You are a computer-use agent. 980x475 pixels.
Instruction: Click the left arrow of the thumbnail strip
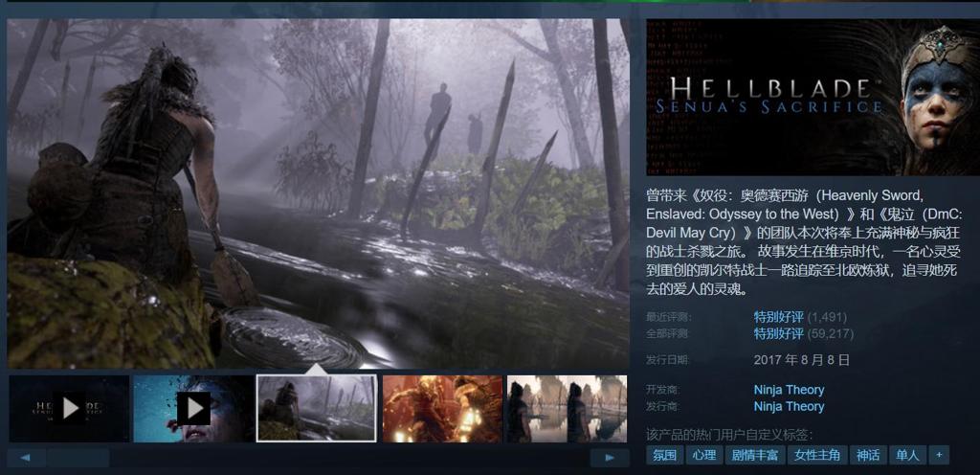pos(26,458)
